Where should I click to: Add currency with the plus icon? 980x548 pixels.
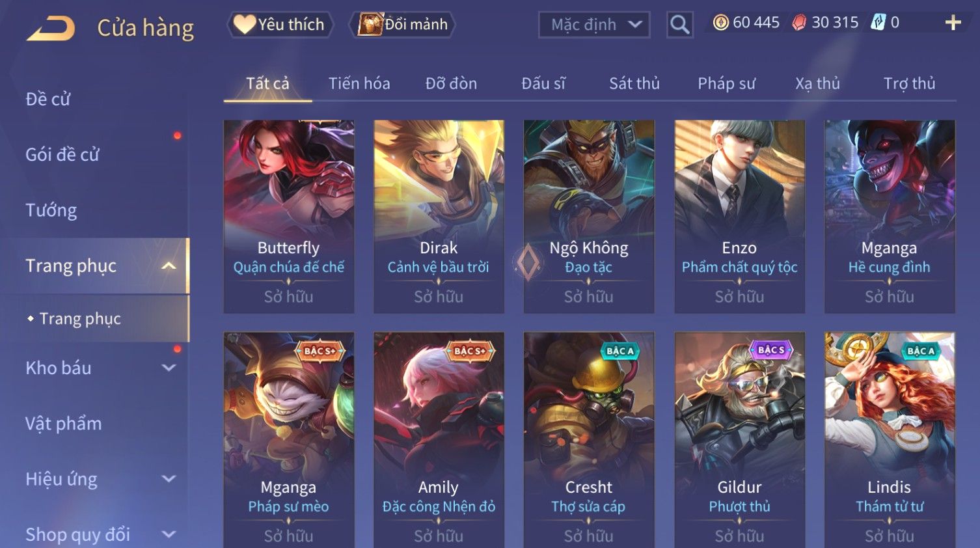953,23
